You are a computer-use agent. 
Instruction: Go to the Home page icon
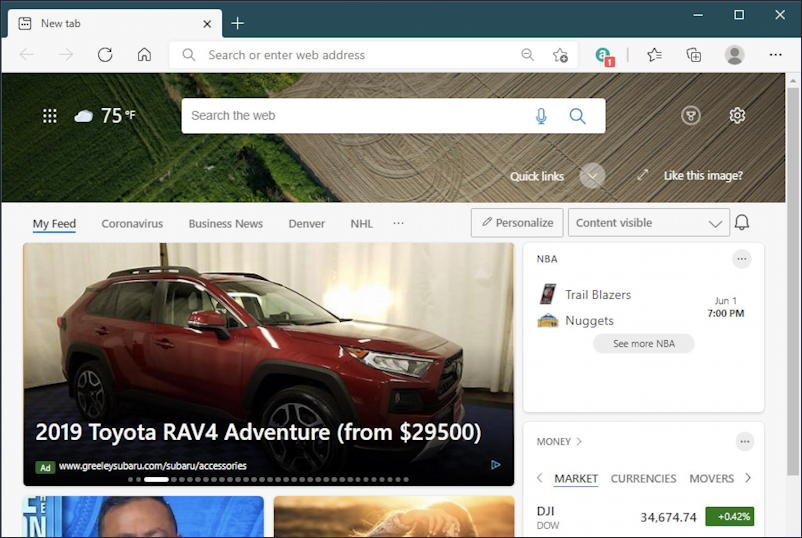click(144, 54)
